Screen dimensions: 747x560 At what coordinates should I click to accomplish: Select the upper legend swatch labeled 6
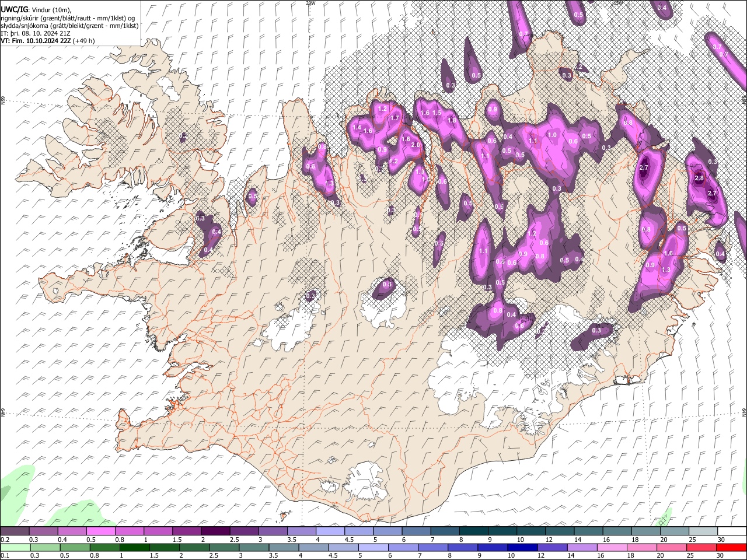416,531
